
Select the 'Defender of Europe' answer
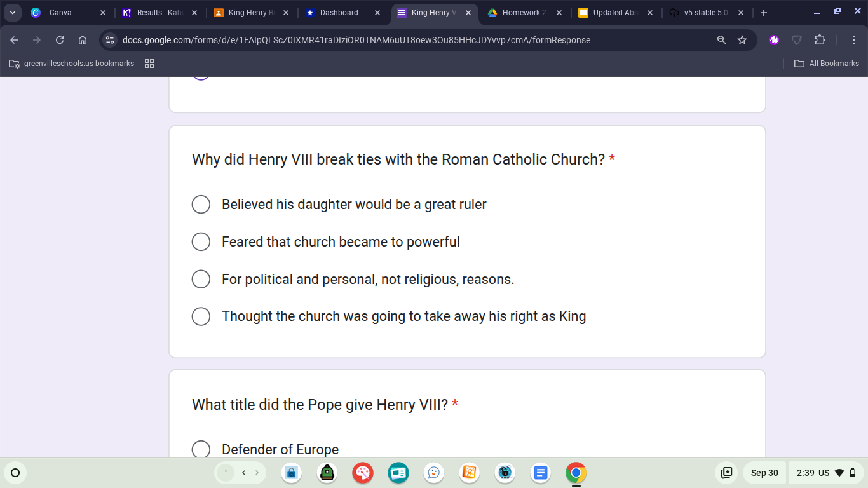click(x=201, y=449)
